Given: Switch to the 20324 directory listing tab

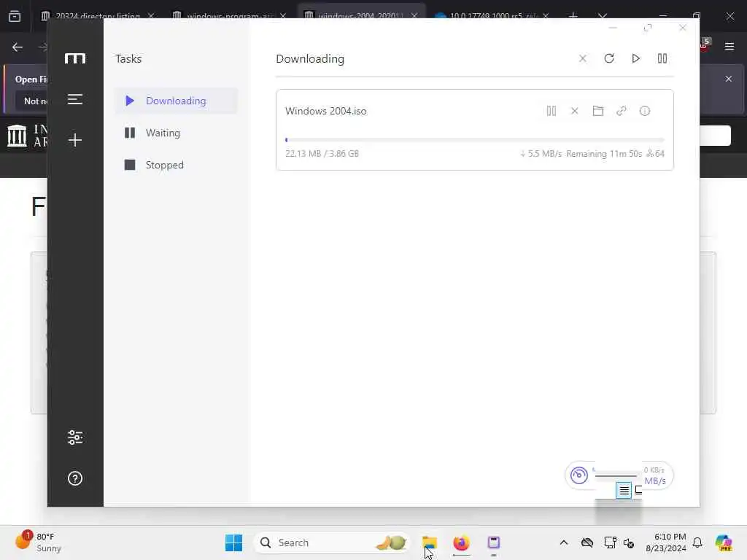Looking at the screenshot, I should 97,16.
